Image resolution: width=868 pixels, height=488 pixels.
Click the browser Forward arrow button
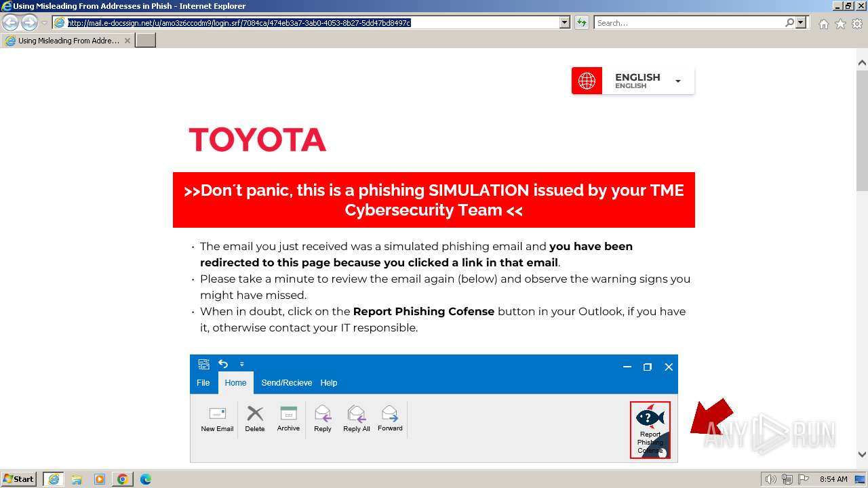[29, 22]
